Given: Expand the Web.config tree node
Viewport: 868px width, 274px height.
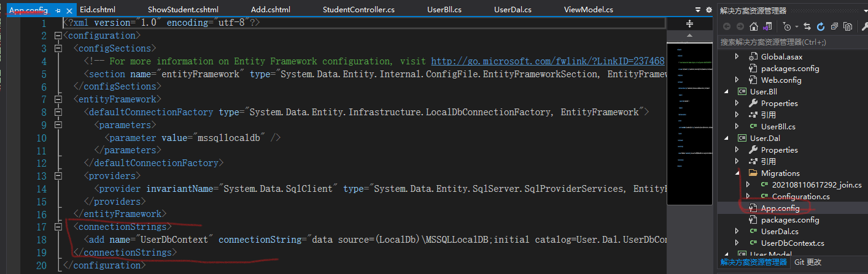Looking at the screenshot, I should coord(737,80).
